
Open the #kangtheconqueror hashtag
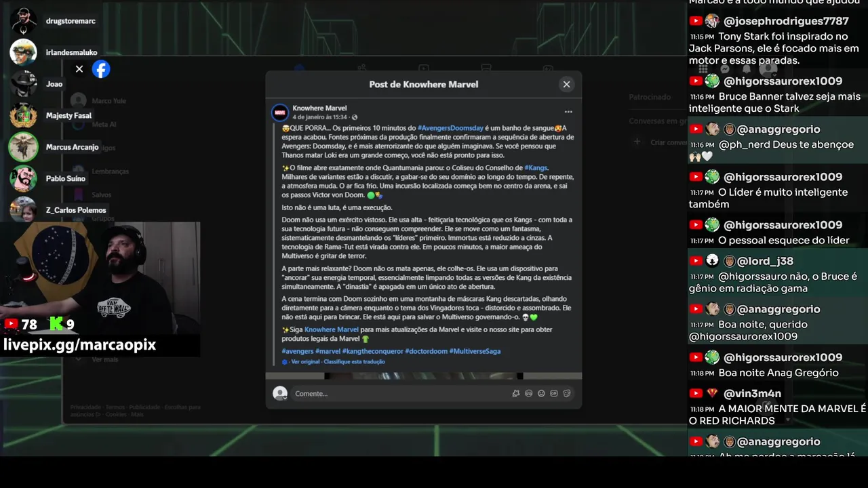(x=372, y=351)
